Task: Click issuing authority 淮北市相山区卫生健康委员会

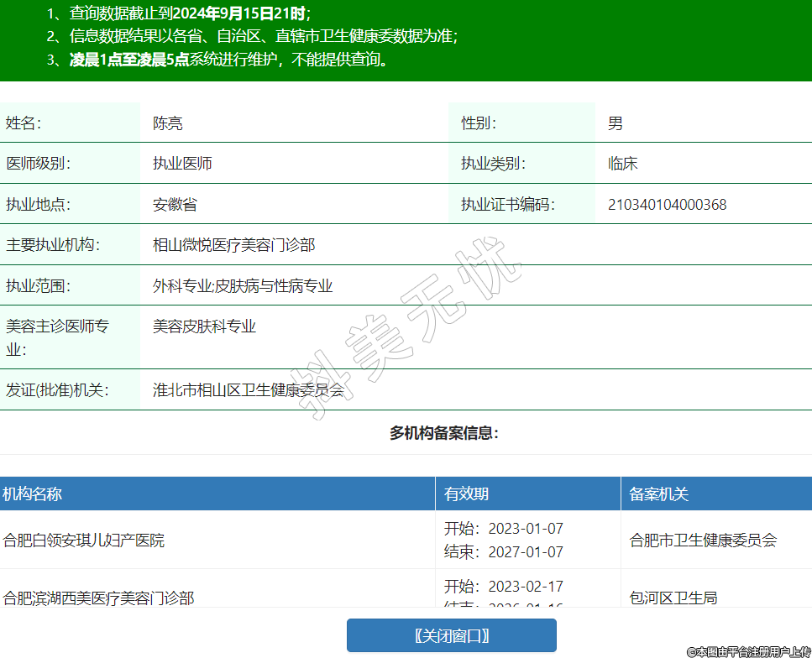Action: coord(248,390)
